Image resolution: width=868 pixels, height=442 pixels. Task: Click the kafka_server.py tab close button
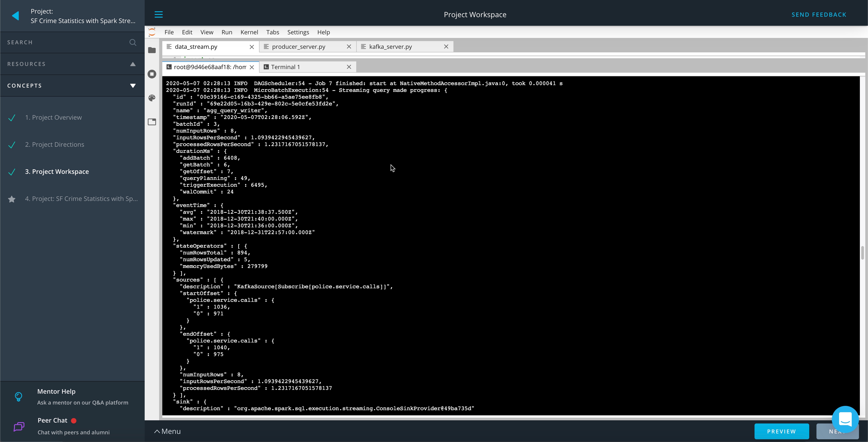446,46
